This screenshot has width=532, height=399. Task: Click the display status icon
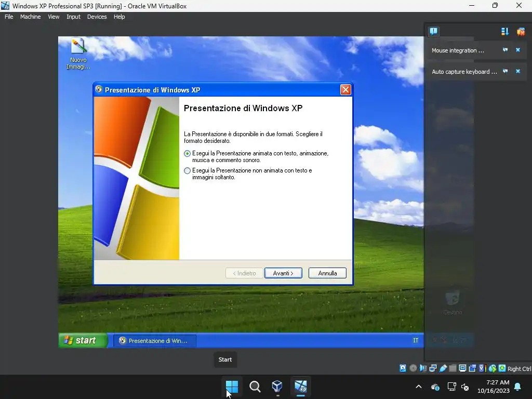coord(462,368)
